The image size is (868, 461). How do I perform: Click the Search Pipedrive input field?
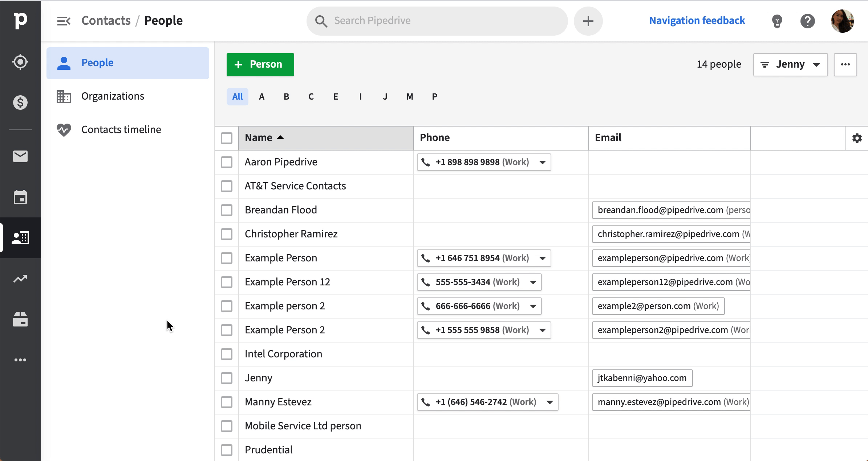click(x=437, y=21)
